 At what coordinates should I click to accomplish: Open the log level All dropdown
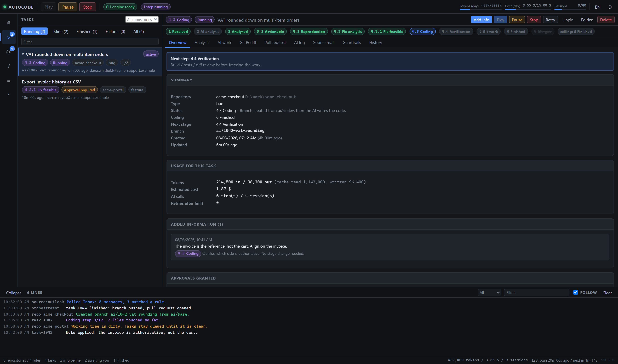point(489,293)
